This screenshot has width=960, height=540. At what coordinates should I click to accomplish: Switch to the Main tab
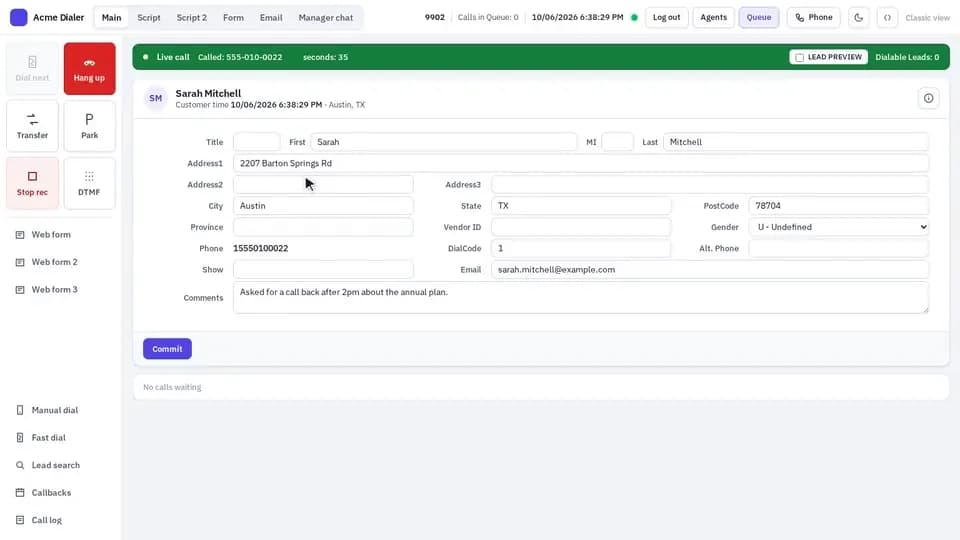(x=111, y=18)
